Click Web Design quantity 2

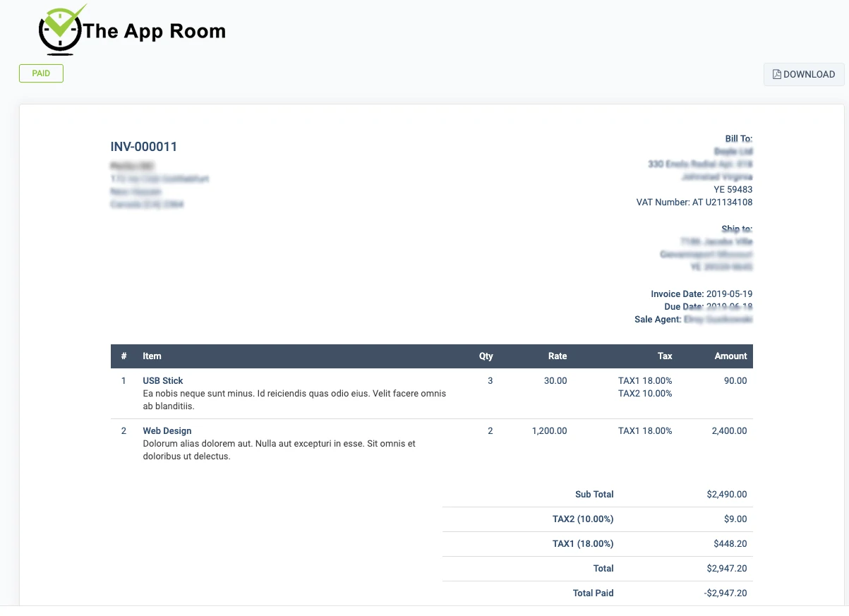(x=490, y=431)
